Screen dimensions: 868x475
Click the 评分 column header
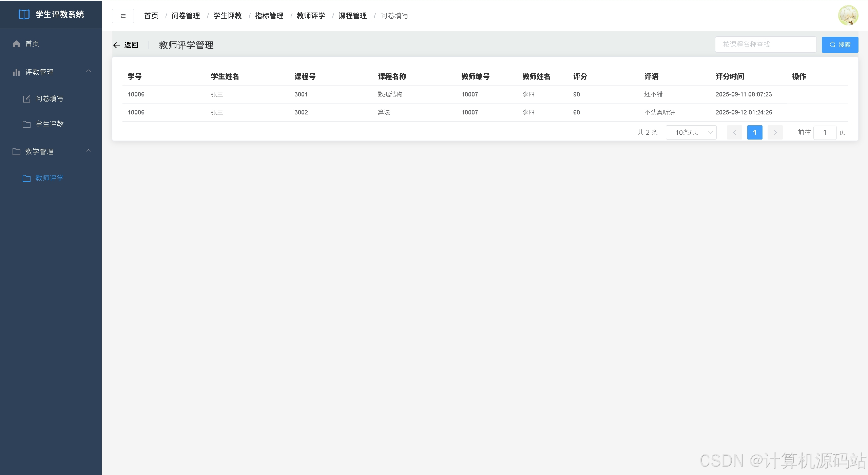tap(580, 77)
